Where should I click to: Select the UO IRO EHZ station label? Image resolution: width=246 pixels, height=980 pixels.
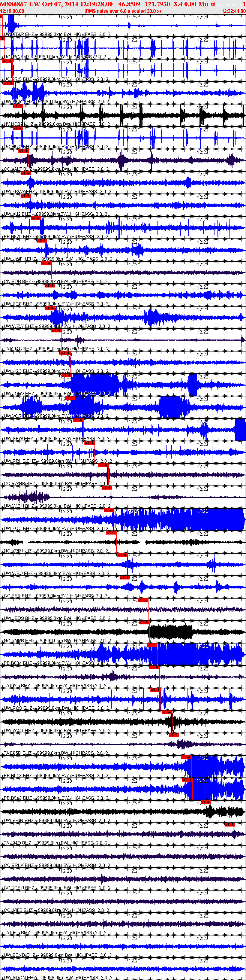coord(55,57)
